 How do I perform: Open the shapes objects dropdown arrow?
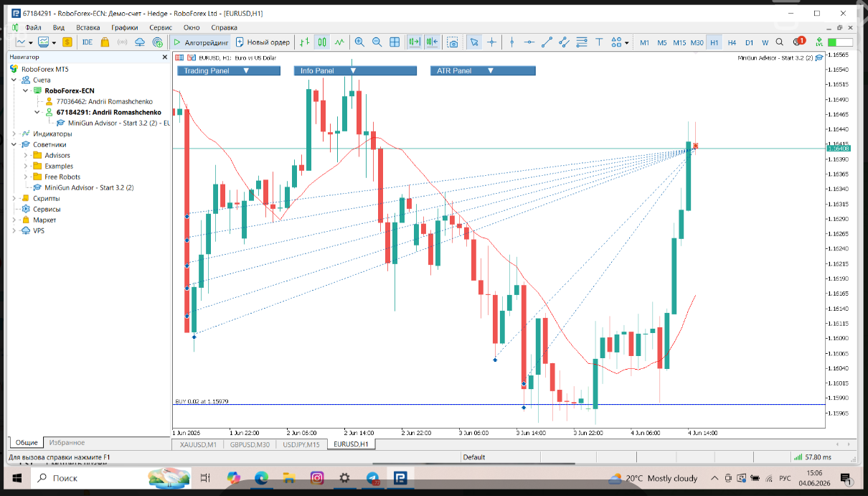coord(627,42)
